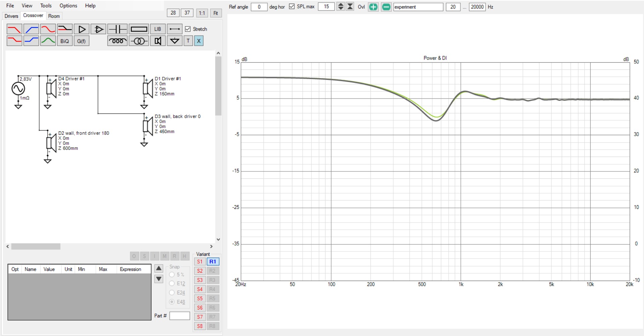Select driver D1 Driver #1 symbol
The image size is (644, 336).
148,88
